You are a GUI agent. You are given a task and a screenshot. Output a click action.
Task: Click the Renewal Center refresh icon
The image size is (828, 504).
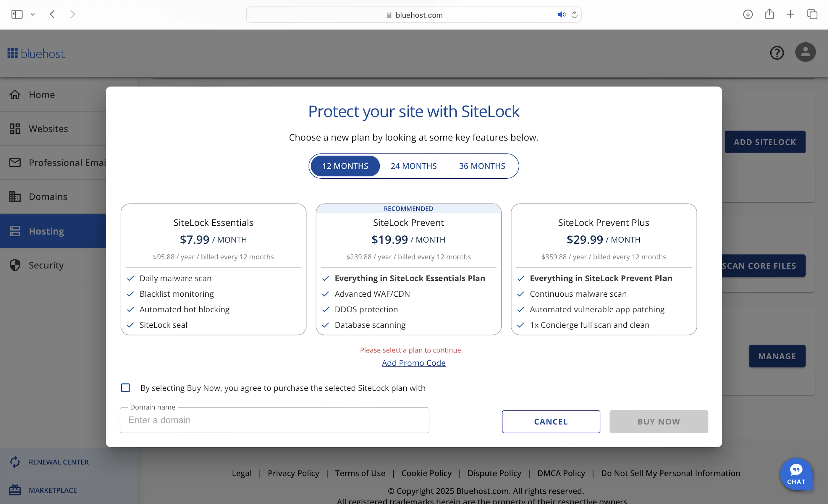[15, 462]
